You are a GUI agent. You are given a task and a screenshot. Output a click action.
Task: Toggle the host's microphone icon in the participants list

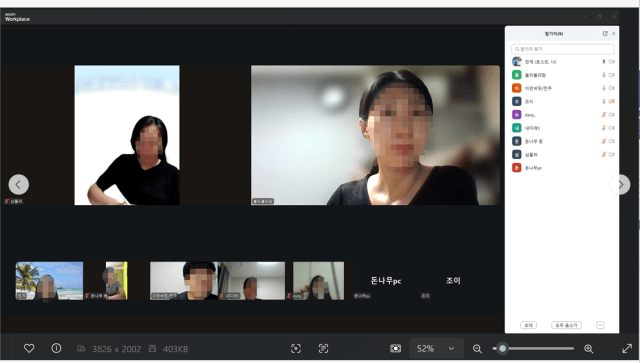(604, 62)
